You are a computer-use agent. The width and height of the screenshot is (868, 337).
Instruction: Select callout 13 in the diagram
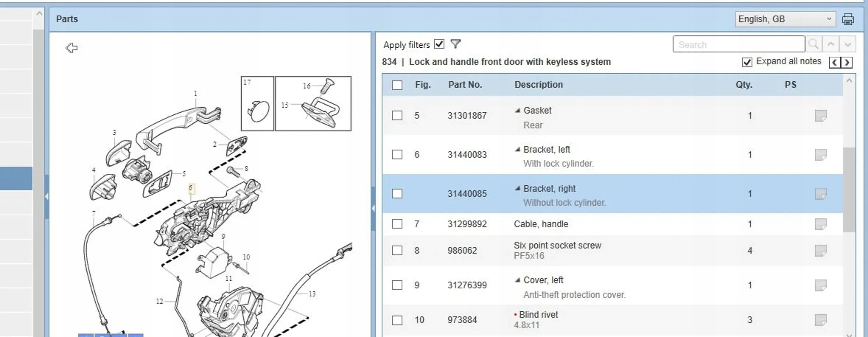[312, 294]
